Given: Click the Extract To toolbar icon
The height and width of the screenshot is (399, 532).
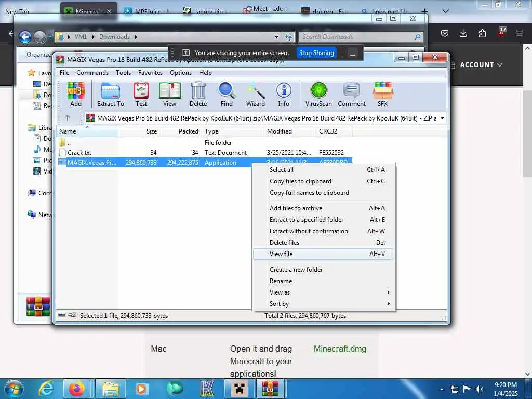Looking at the screenshot, I should tap(110, 95).
